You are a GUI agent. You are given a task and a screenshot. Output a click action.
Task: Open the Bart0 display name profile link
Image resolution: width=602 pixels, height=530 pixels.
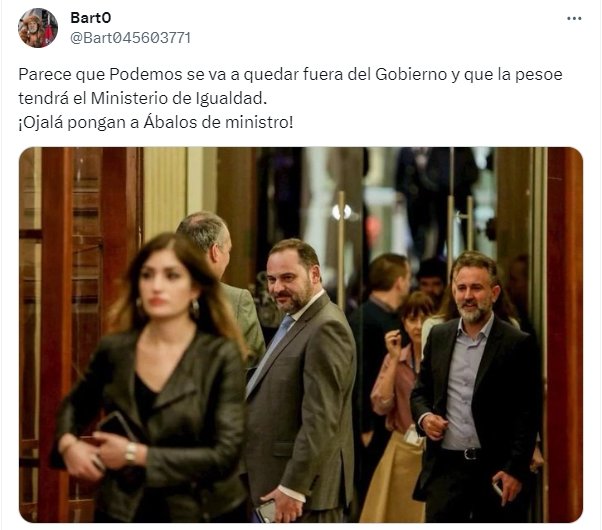(91, 18)
